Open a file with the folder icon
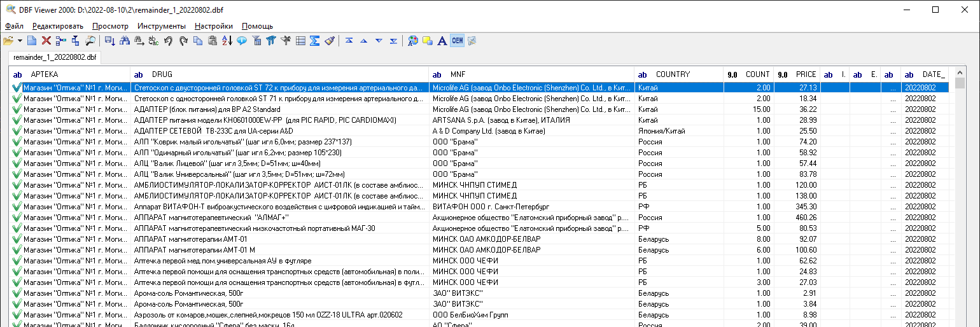Screen dimensions: 980x327 pos(8,41)
